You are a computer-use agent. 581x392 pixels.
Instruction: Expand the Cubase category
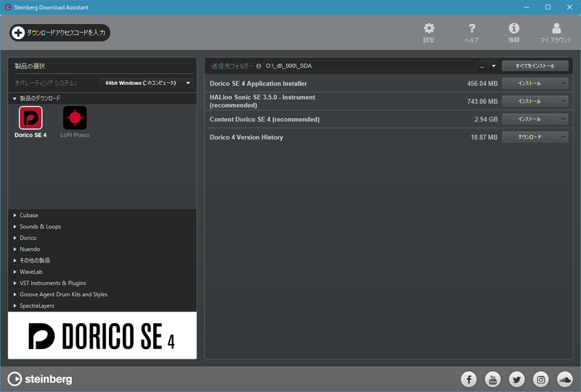[x=15, y=216]
